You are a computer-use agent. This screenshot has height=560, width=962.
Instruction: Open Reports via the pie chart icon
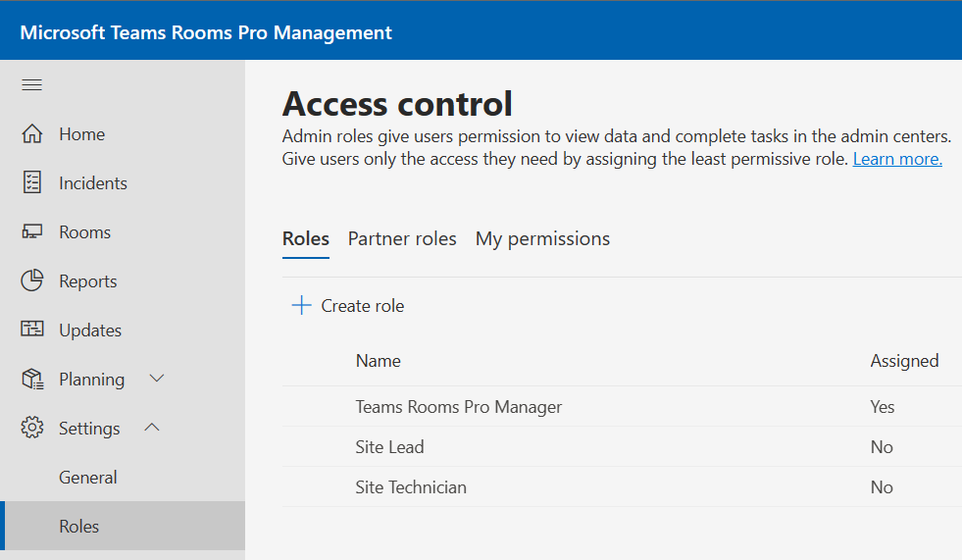(32, 281)
